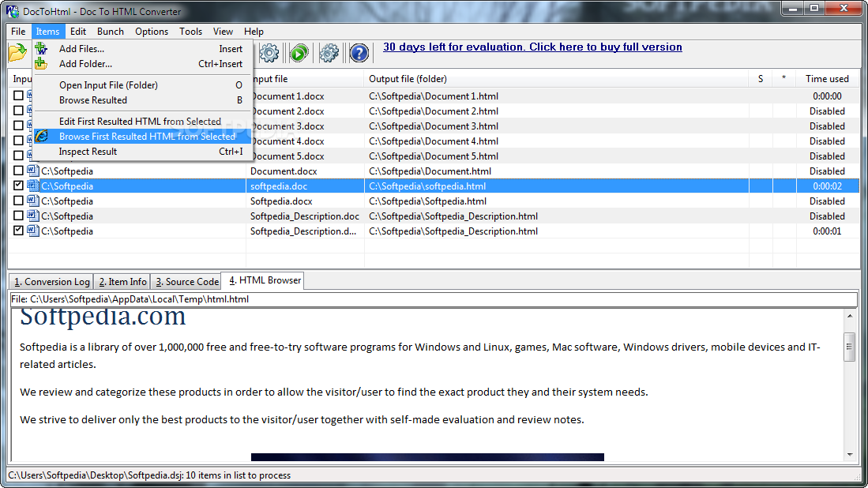The width and height of the screenshot is (868, 488).
Task: Choose Add Files... from Items menu
Action: click(142, 49)
